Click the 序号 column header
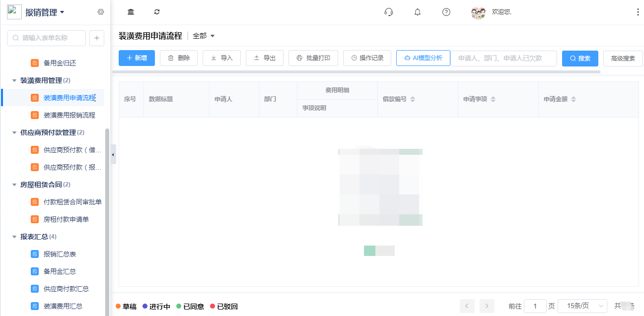 pyautogui.click(x=130, y=99)
